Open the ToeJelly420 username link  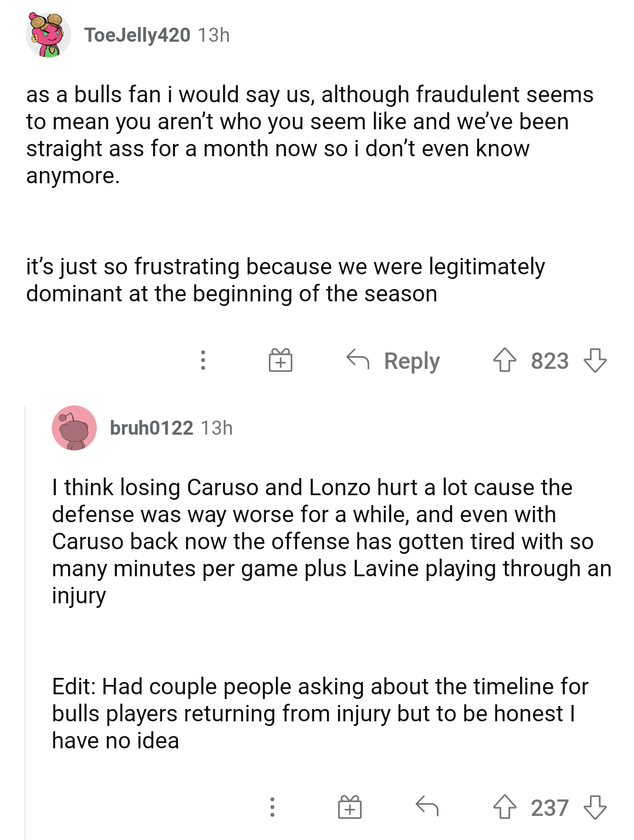click(x=137, y=35)
